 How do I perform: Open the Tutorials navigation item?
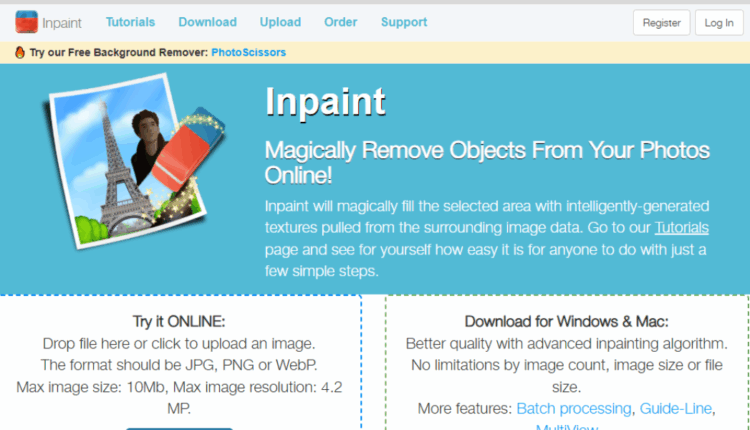pyautogui.click(x=130, y=22)
